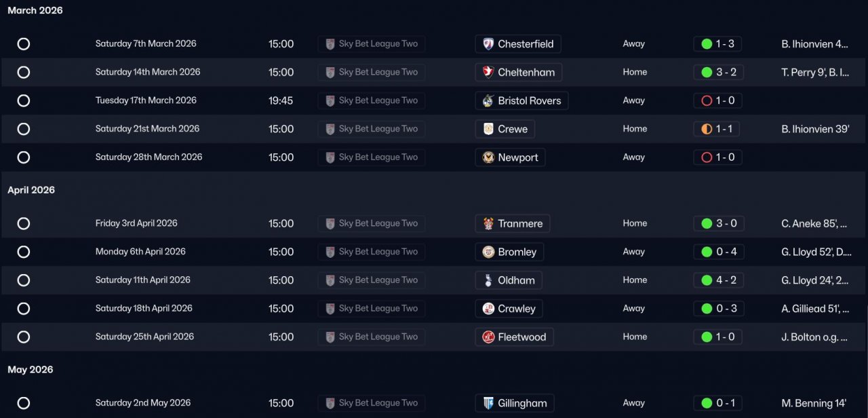Click the Fleetwood club crest icon
Image resolution: width=868 pixels, height=418 pixels.
[488, 337]
